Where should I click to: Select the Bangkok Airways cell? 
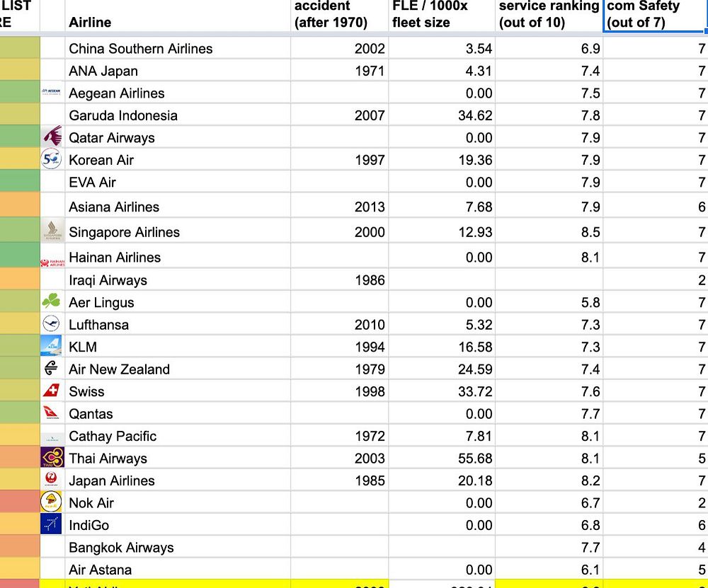(178, 547)
